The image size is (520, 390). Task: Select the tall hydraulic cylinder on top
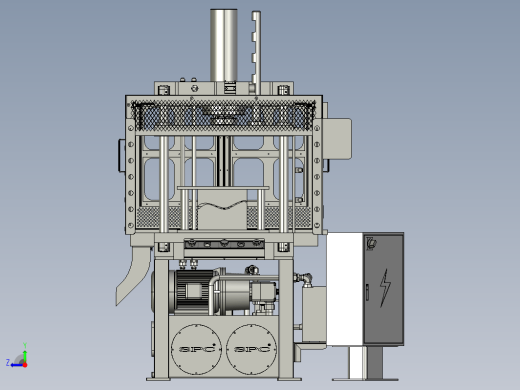pos(224,45)
